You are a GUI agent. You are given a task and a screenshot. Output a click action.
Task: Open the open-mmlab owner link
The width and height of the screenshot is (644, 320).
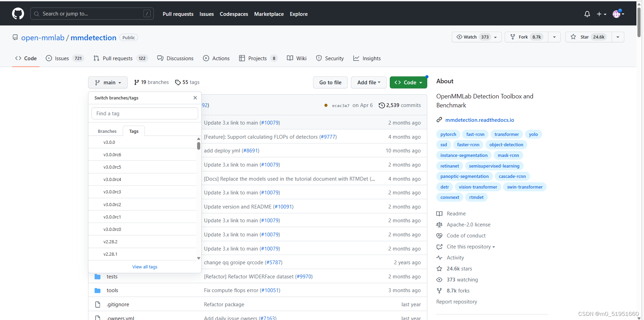coord(43,38)
